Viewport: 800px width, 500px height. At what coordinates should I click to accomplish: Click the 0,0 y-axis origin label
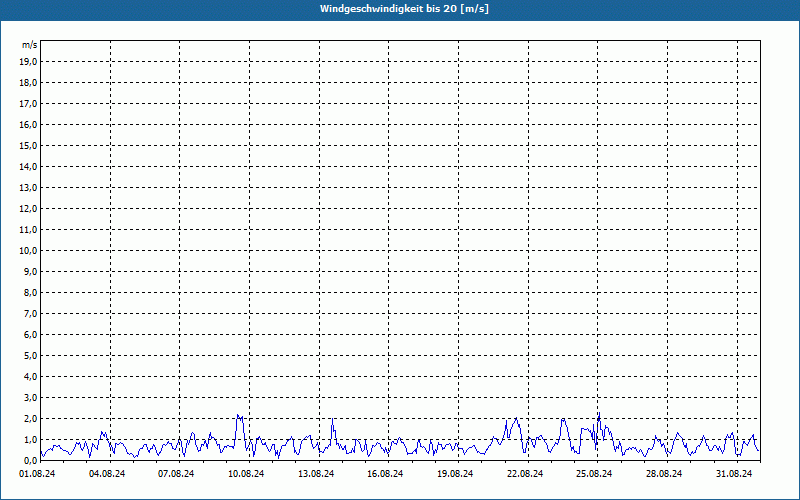coord(29,460)
